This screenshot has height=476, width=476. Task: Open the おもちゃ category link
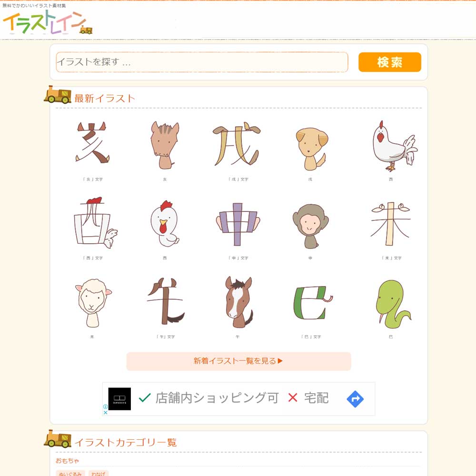pyautogui.click(x=67, y=460)
